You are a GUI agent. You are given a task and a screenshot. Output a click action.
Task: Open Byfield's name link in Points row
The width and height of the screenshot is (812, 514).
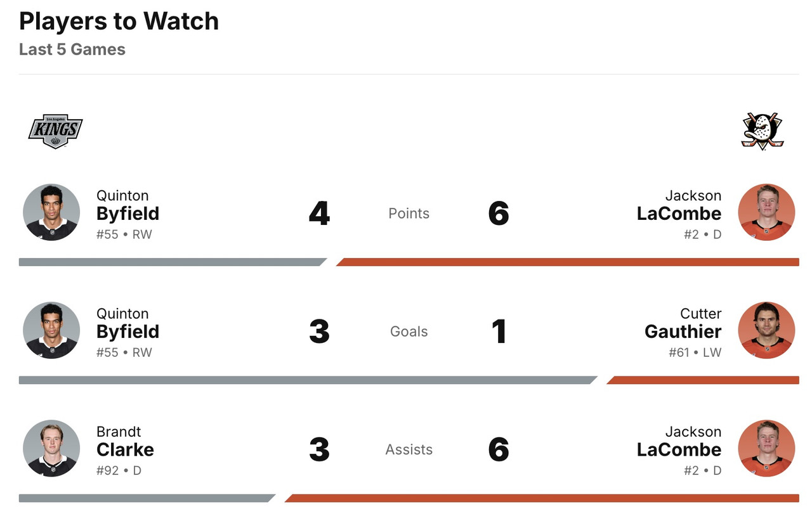(128, 213)
